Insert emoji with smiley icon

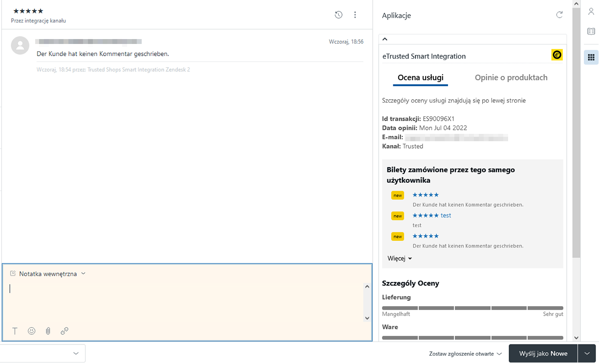(x=32, y=331)
